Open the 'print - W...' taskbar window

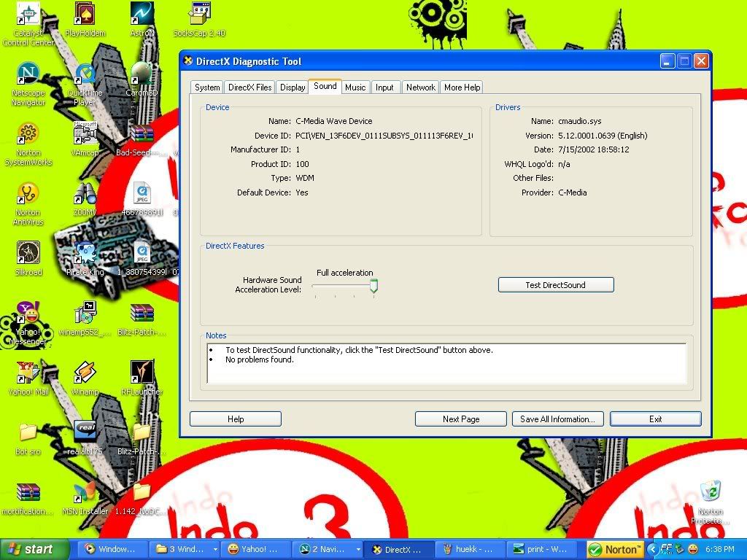[x=541, y=550]
